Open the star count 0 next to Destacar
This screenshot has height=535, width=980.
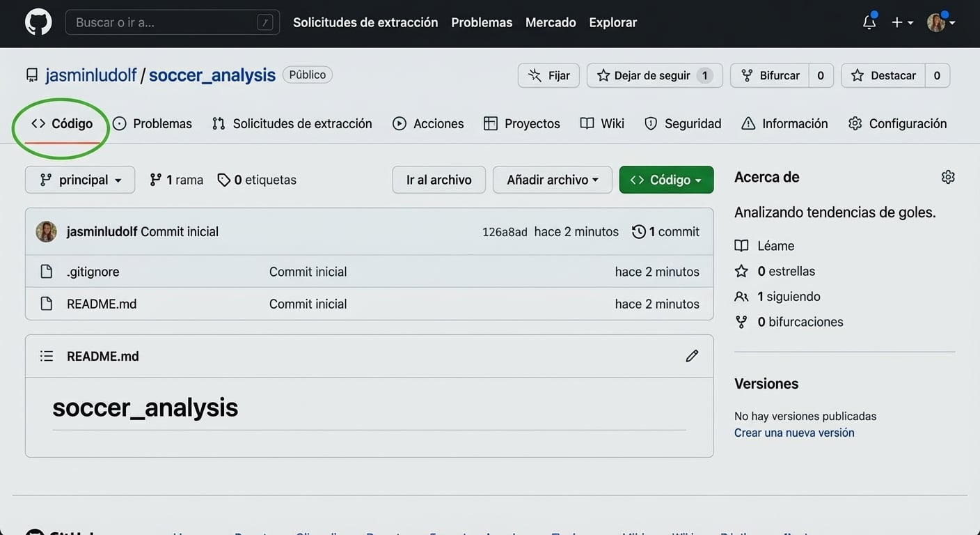937,75
